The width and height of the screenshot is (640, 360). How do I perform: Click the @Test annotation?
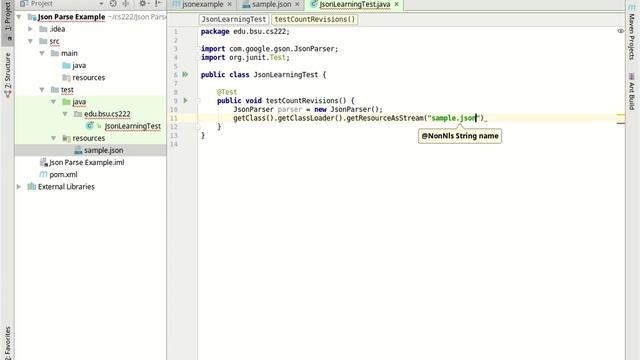[x=227, y=92]
